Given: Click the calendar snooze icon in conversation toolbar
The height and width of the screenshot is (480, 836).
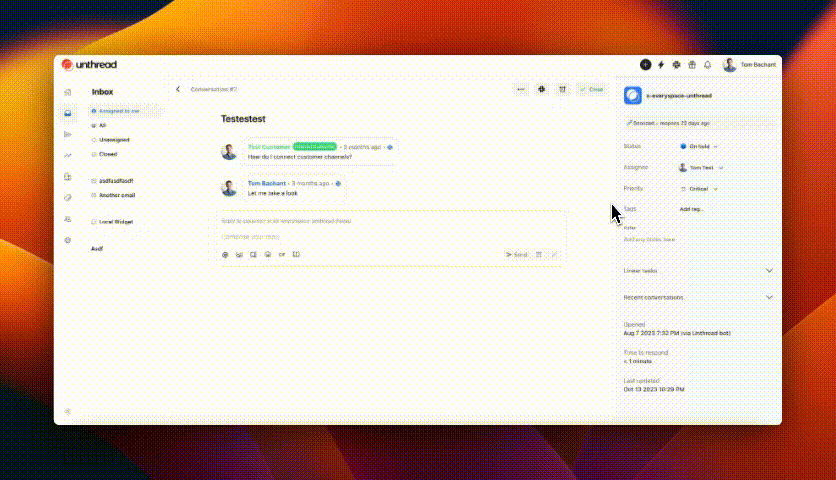Looking at the screenshot, I should pos(562,90).
